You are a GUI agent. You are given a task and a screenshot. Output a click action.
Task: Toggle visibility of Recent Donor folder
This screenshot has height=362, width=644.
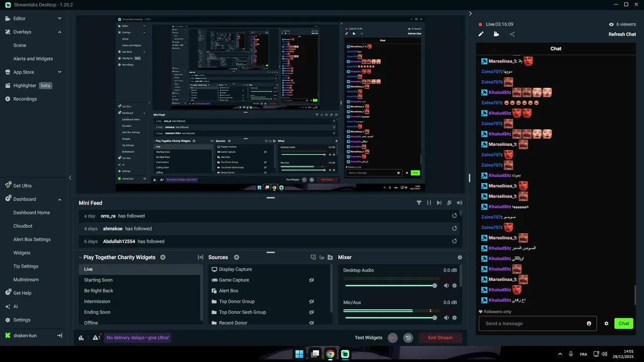[x=311, y=323]
